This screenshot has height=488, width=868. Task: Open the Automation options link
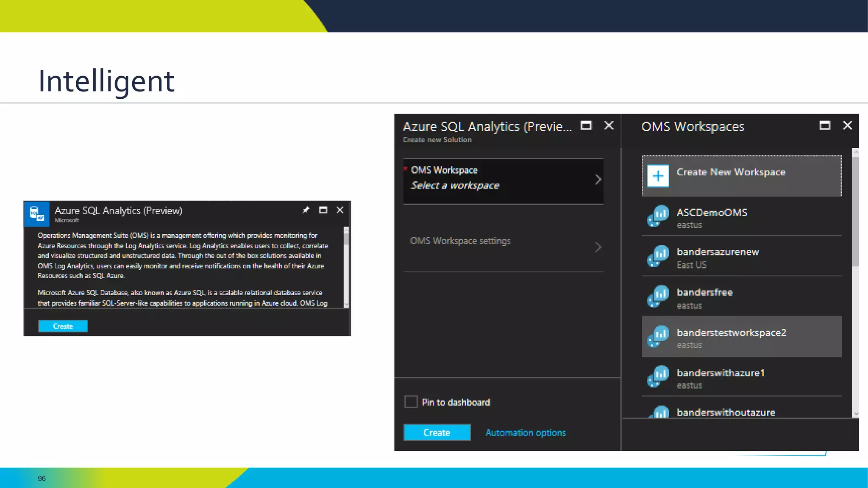point(526,433)
